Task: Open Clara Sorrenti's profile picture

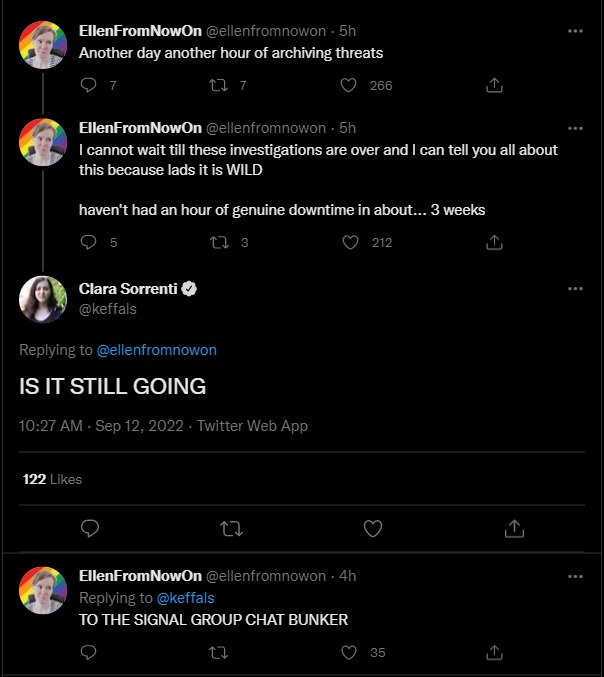Action: click(43, 299)
